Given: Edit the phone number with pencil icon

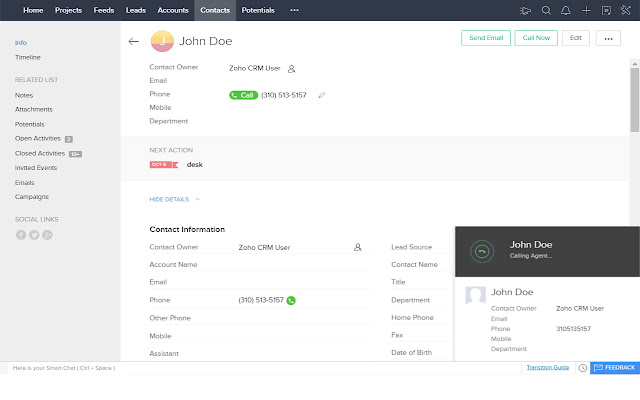Looking at the screenshot, I should click(x=322, y=95).
